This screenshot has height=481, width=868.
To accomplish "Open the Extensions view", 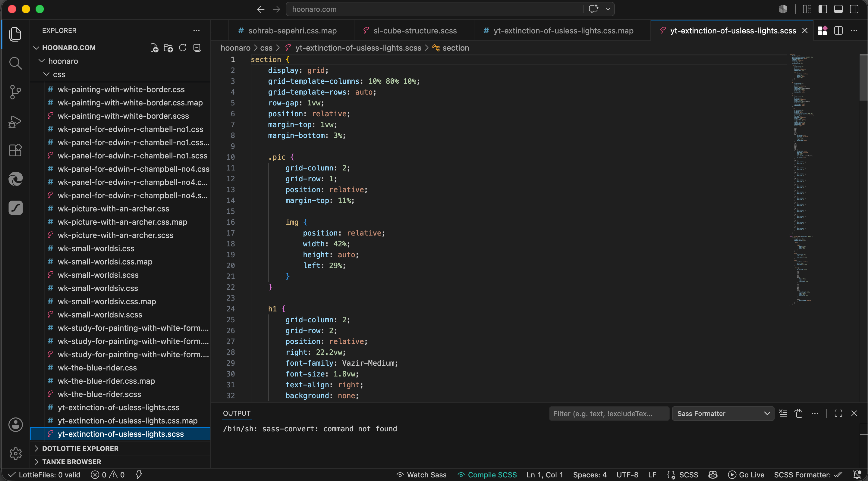I will tap(15, 150).
